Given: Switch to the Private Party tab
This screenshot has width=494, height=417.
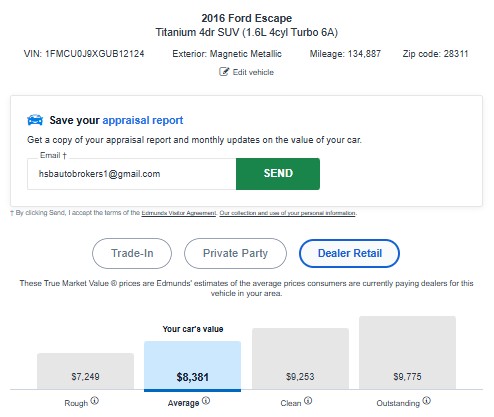Looking at the screenshot, I should (x=235, y=253).
